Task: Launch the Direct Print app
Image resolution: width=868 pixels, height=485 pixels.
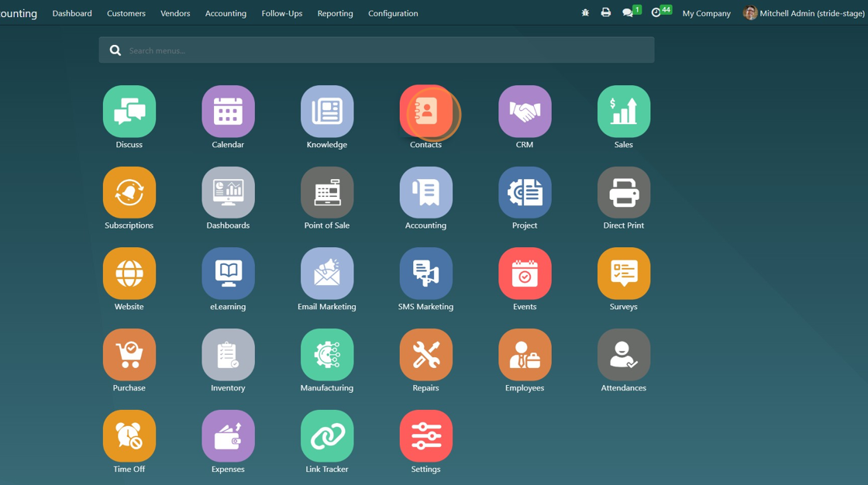Action: 623,193
